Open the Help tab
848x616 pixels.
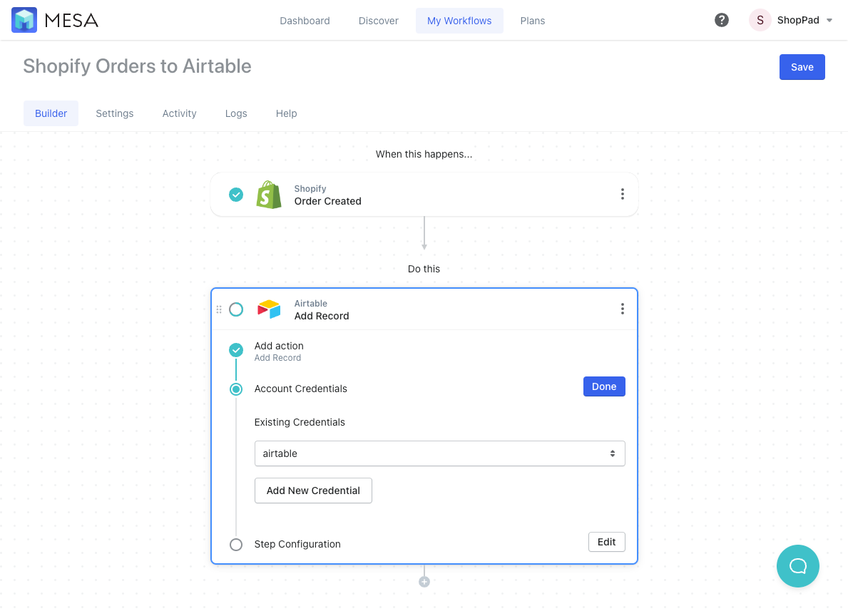click(x=287, y=113)
